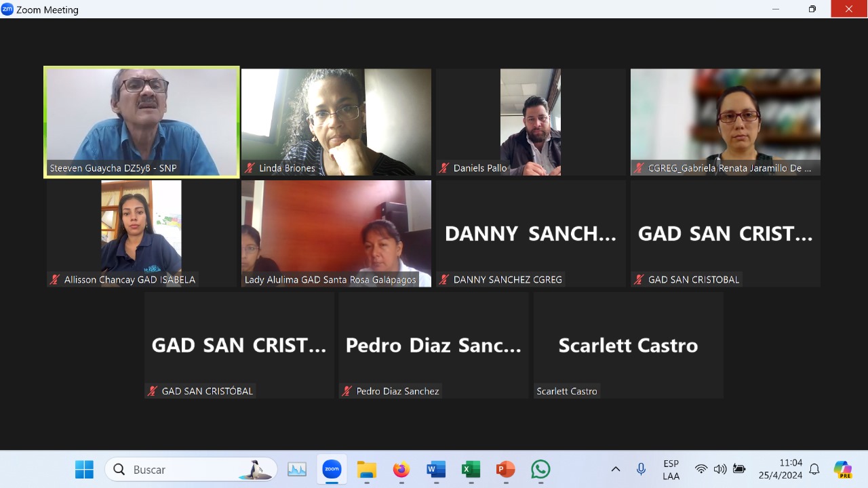Select Steeven Guaycha's video tile
The height and width of the screenshot is (488, 868).
tap(142, 122)
